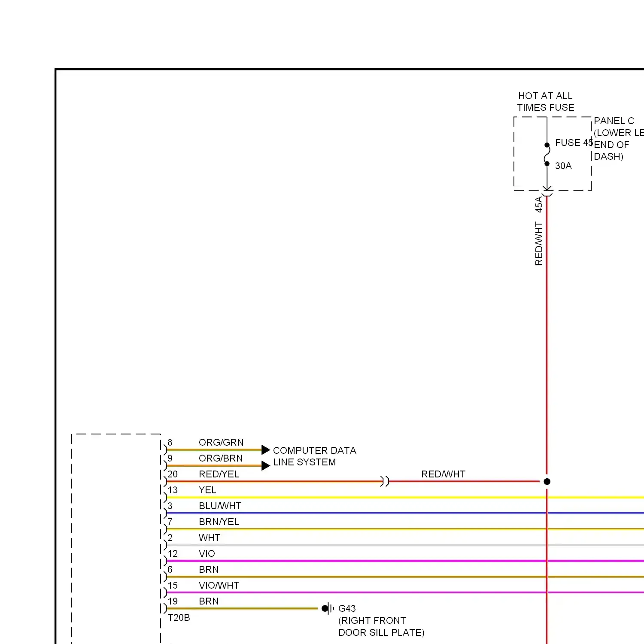Click pin number 20 on connector T20B
The image size is (644, 644).
click(x=173, y=474)
